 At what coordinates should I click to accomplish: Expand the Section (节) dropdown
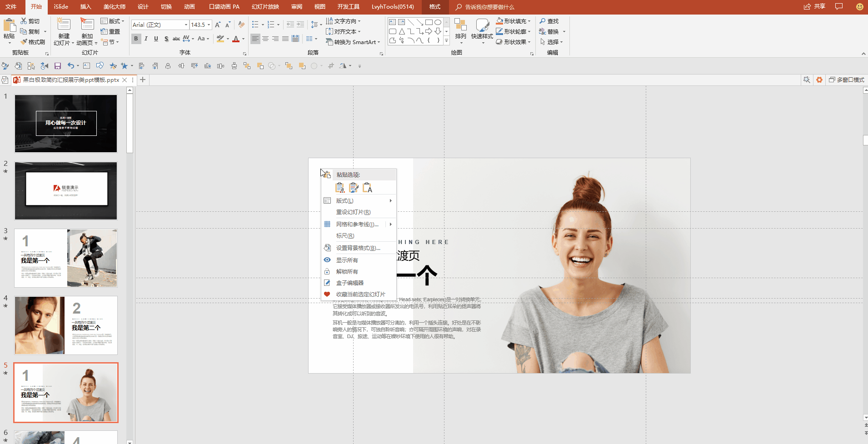(x=110, y=42)
